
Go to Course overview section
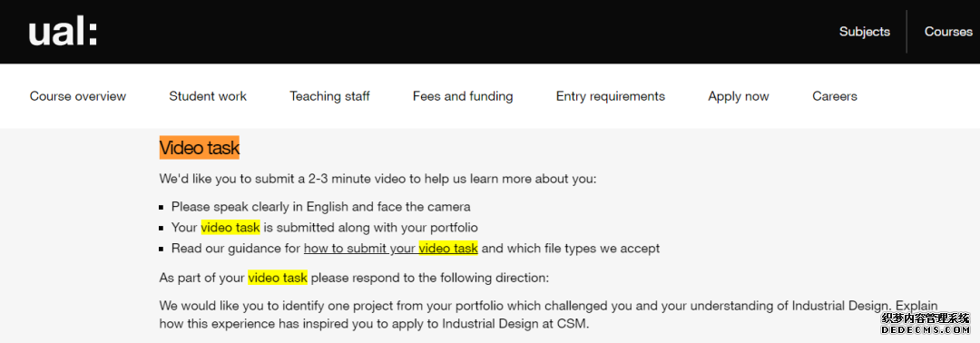point(78,96)
